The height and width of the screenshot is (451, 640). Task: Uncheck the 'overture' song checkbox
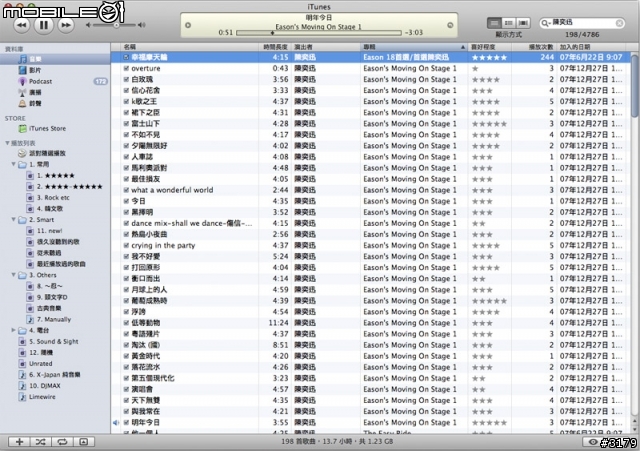pyautogui.click(x=126, y=69)
